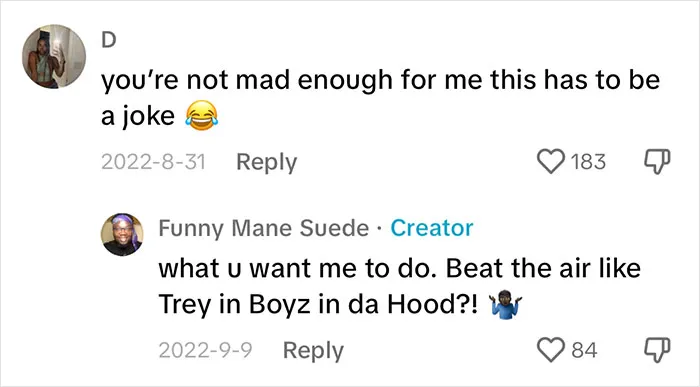Click the 84 likes count
Screen dimensions: 700x387
coord(584,350)
